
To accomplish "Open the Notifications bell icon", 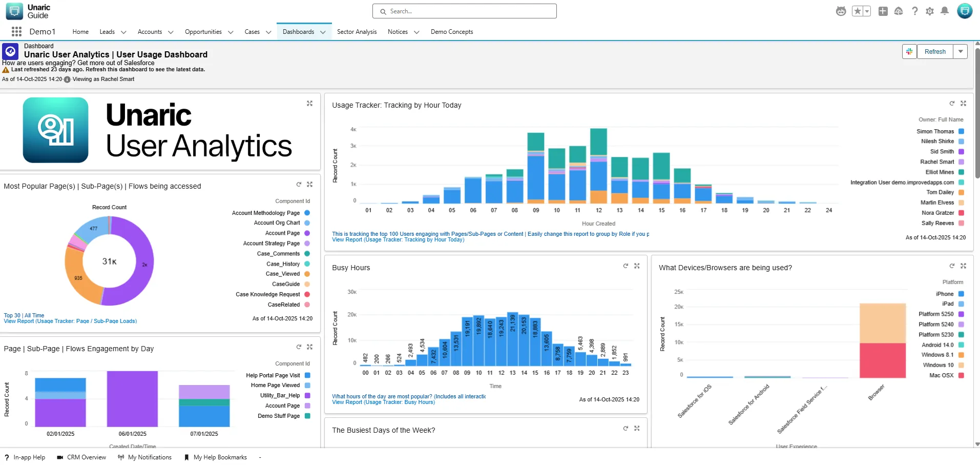I will (x=945, y=11).
